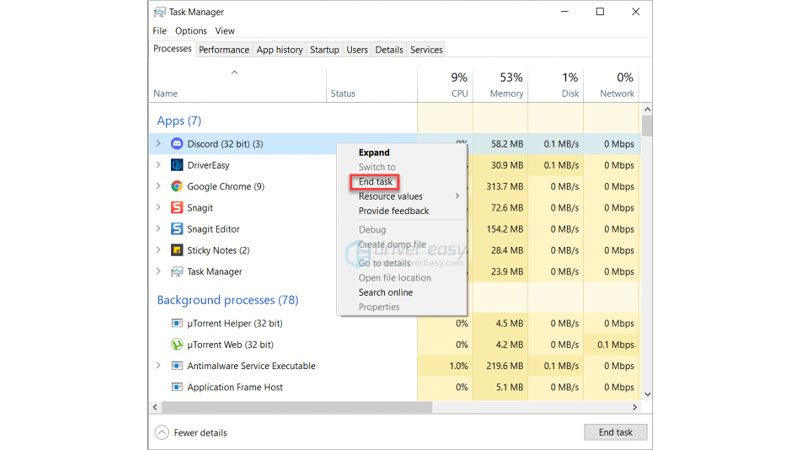The image size is (800, 450).
Task: Expand the Snagit Editor process group
Action: pos(158,229)
